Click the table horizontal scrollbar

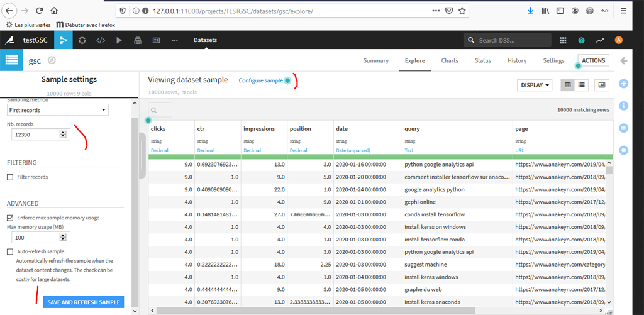(316, 311)
